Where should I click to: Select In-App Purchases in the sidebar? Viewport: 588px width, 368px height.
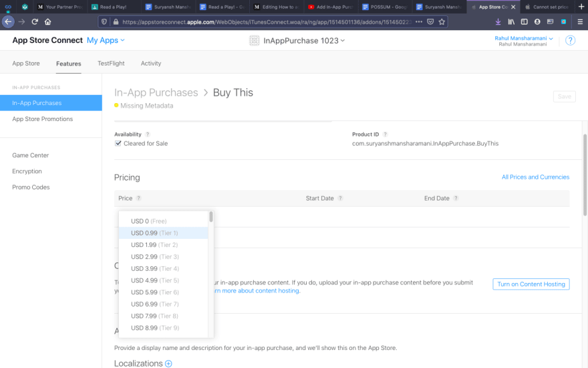coord(51,103)
